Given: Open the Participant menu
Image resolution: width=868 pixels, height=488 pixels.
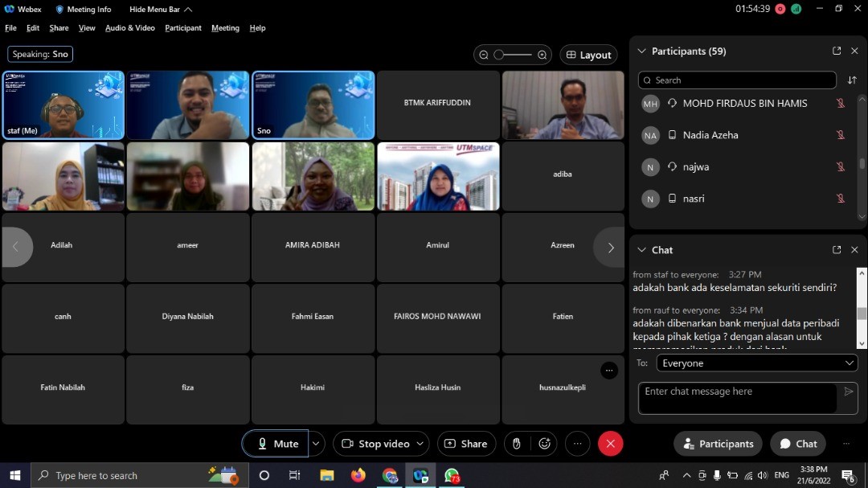Looking at the screenshot, I should click(x=183, y=28).
